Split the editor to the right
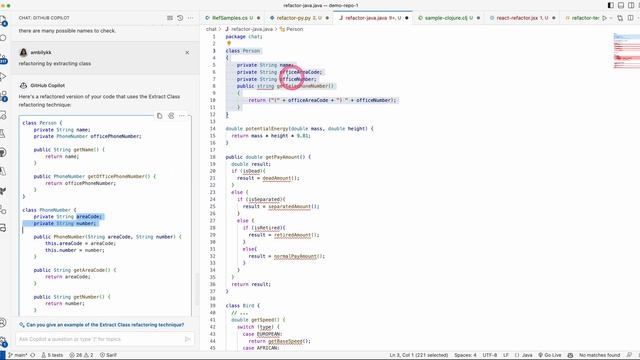640x360 pixels. [x=631, y=18]
